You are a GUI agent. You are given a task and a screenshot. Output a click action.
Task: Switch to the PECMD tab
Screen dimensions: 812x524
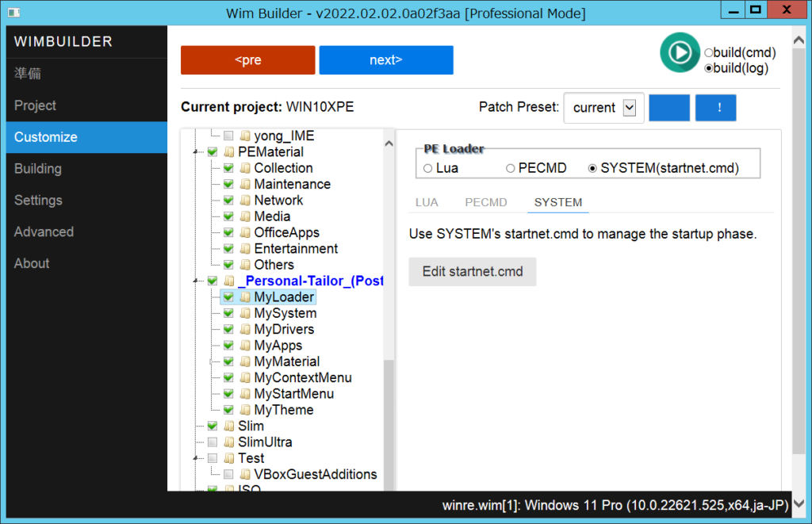(x=485, y=202)
